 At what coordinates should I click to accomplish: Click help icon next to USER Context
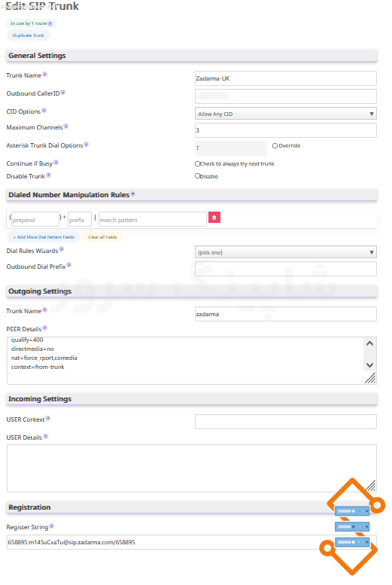[x=48, y=418]
